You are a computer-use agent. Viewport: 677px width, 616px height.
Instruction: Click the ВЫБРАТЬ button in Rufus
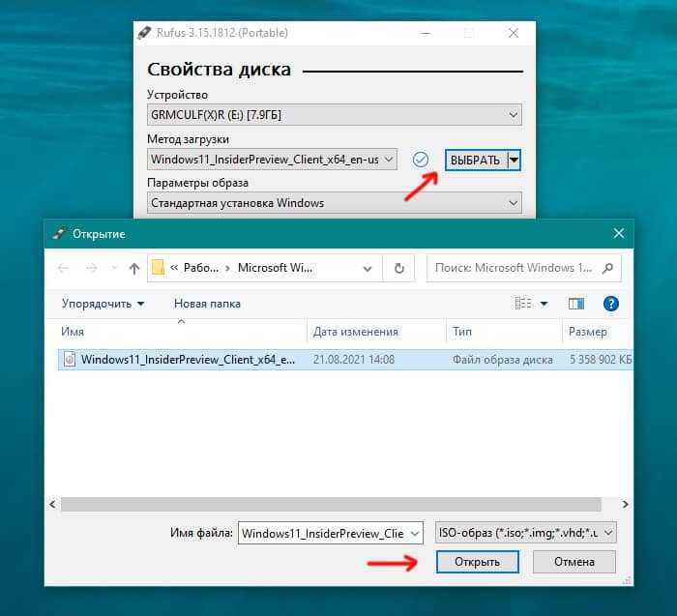(x=476, y=161)
